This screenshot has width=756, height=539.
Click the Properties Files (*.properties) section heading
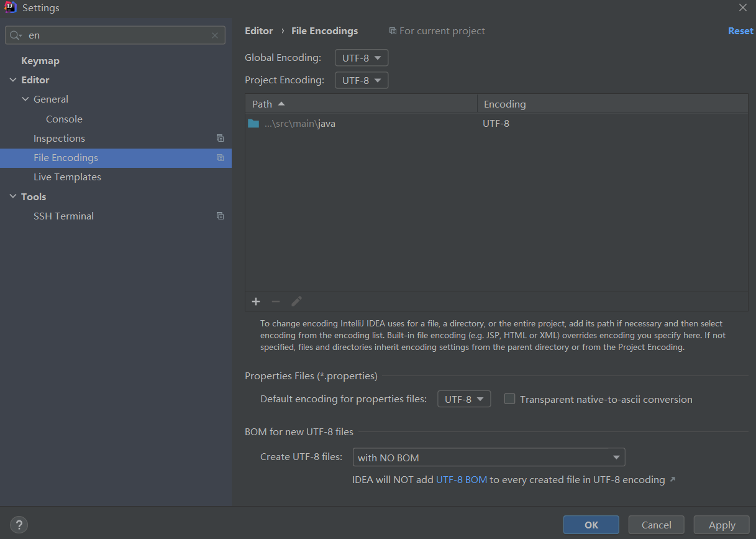311,375
